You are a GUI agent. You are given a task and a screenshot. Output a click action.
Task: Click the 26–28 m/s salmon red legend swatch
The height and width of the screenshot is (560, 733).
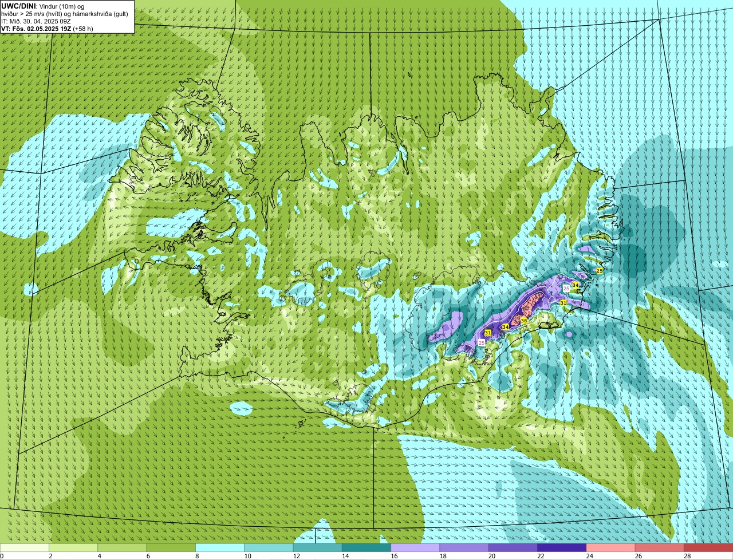(660, 547)
